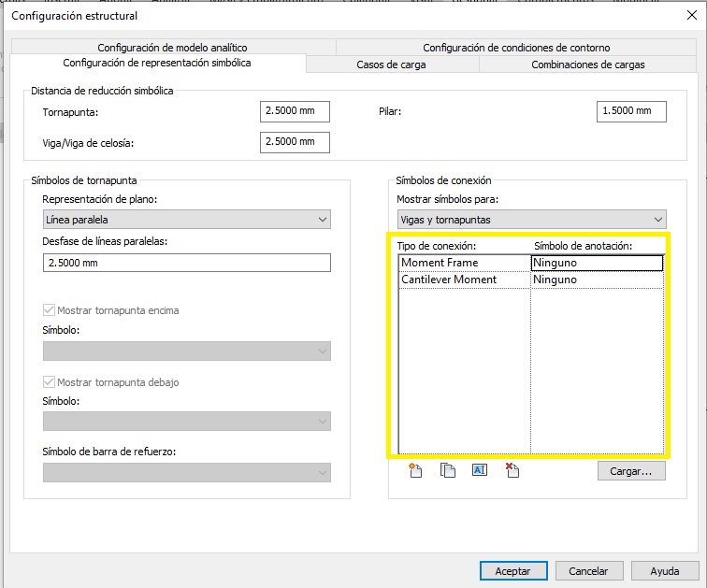
Task: Click the delete connection type icon
Action: 512,470
